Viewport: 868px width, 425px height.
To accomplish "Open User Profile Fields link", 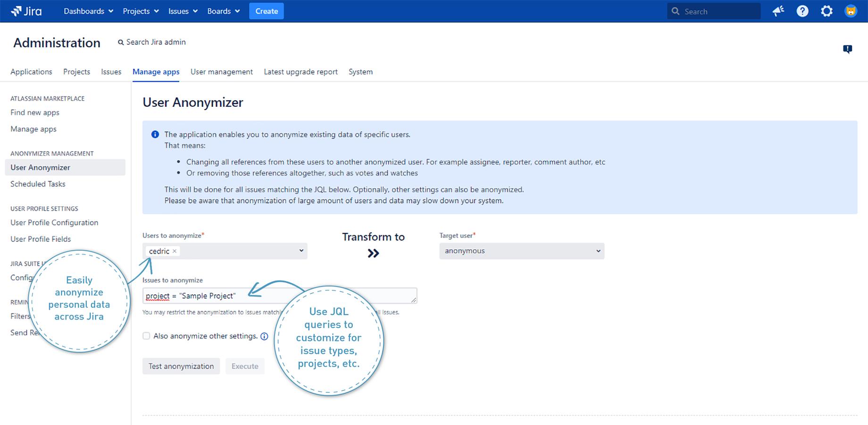I will coord(41,239).
